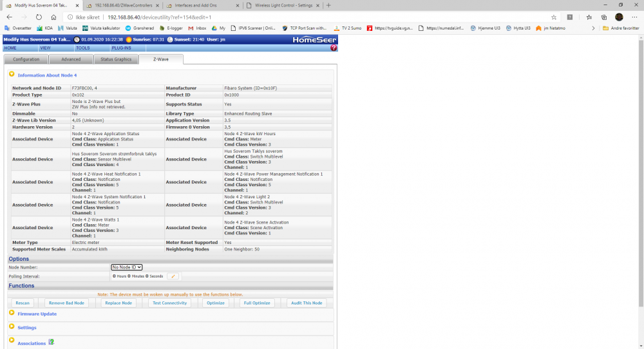The height and width of the screenshot is (349, 644).
Task: Open the PLUG-INS menu
Action: point(121,48)
